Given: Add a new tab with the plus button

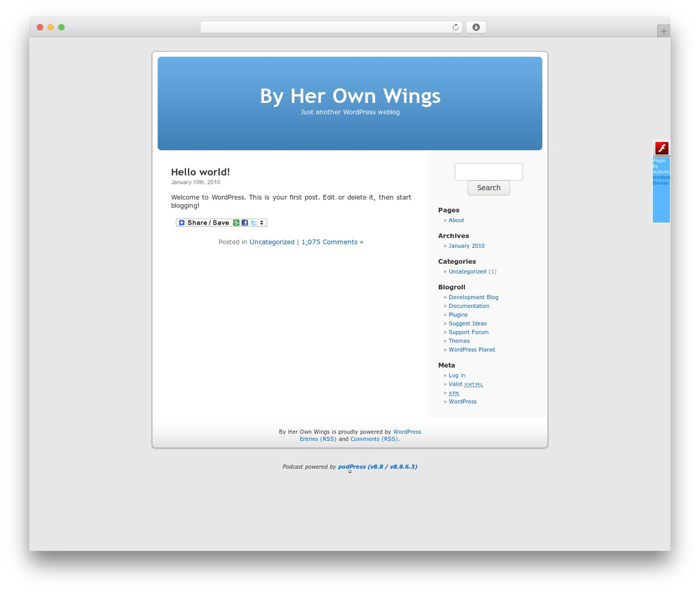Looking at the screenshot, I should (x=663, y=31).
